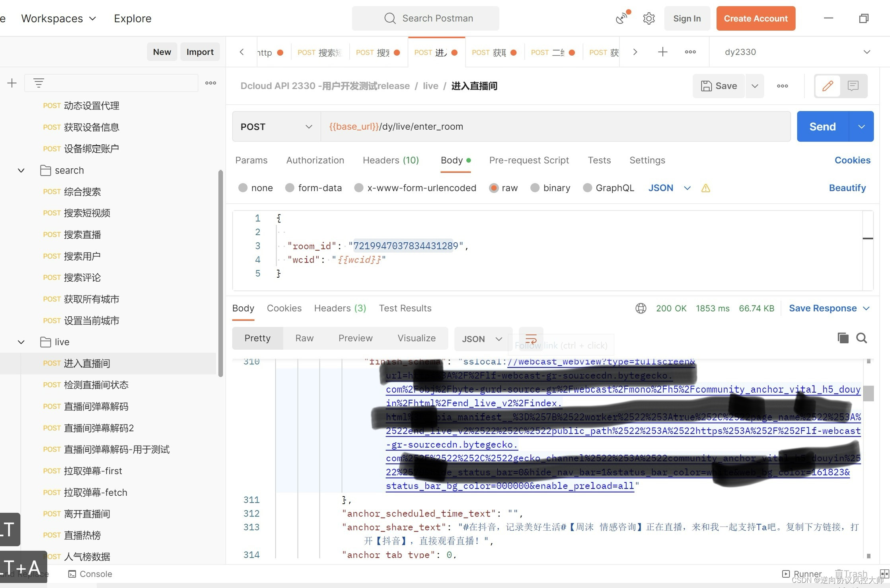Open the Console panel

pyautogui.click(x=90, y=574)
